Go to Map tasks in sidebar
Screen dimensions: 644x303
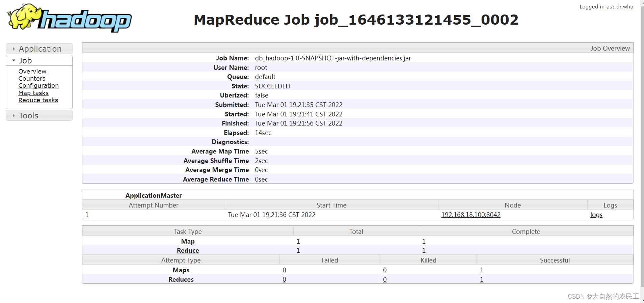click(x=33, y=93)
